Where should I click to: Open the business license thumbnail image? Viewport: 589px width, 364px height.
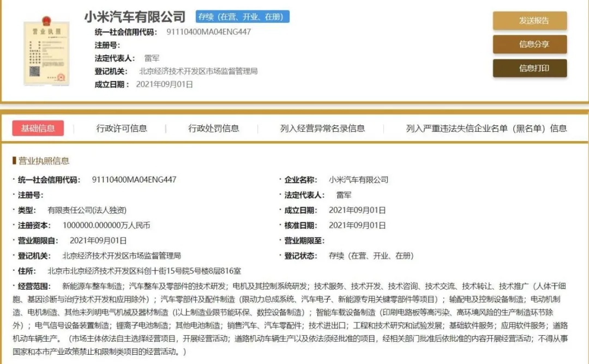[x=46, y=51]
